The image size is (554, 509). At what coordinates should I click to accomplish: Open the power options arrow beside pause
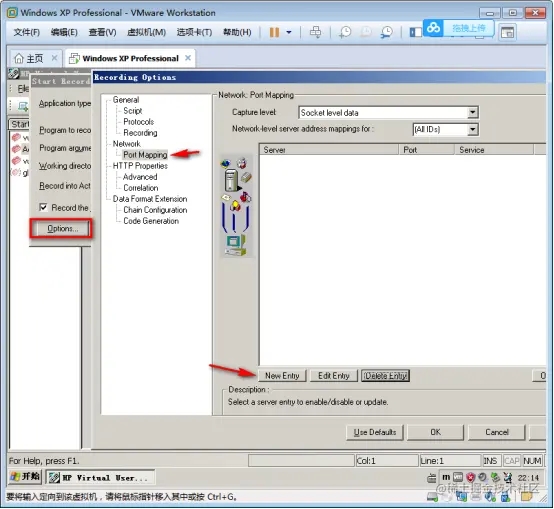(x=289, y=32)
